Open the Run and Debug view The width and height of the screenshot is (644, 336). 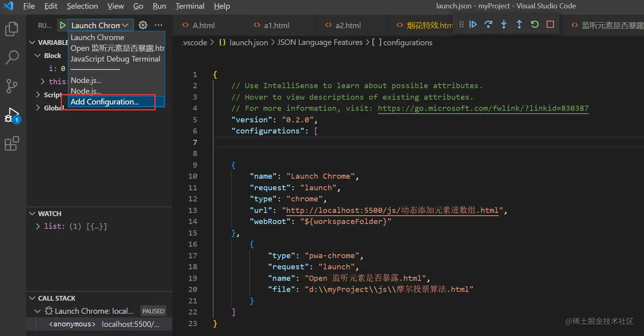(x=11, y=115)
